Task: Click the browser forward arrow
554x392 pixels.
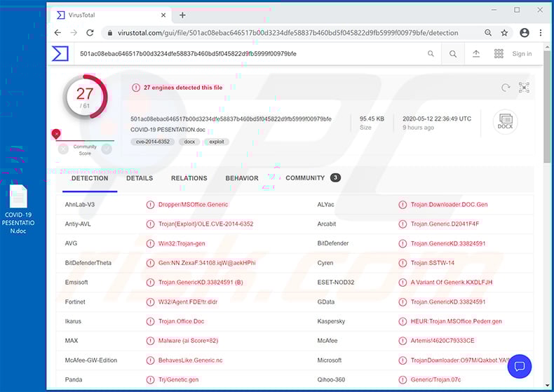Action: (x=74, y=33)
